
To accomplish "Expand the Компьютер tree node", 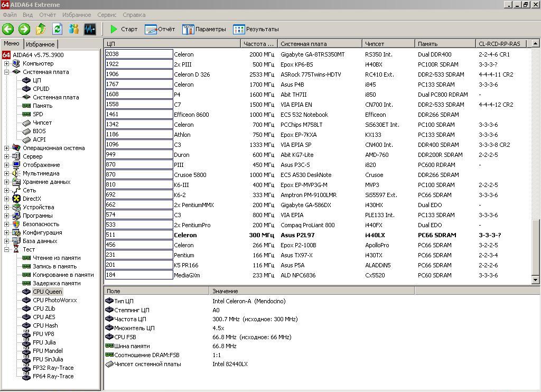I will [x=6, y=63].
